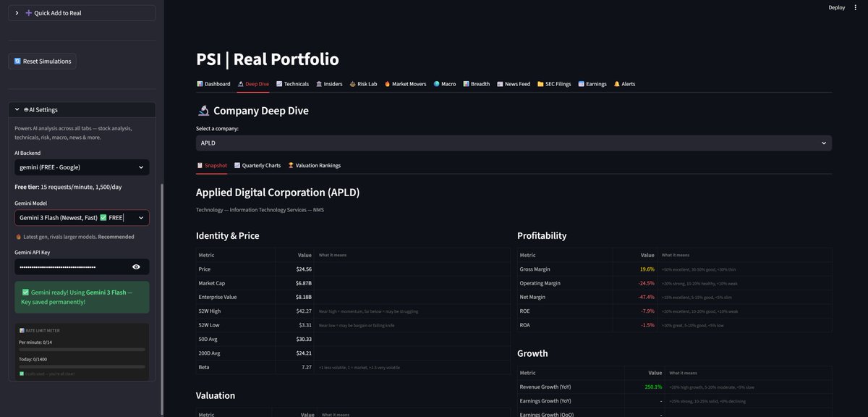Click the ROA value -1.5%
Viewport: 868px width, 417px height.
coord(647,325)
